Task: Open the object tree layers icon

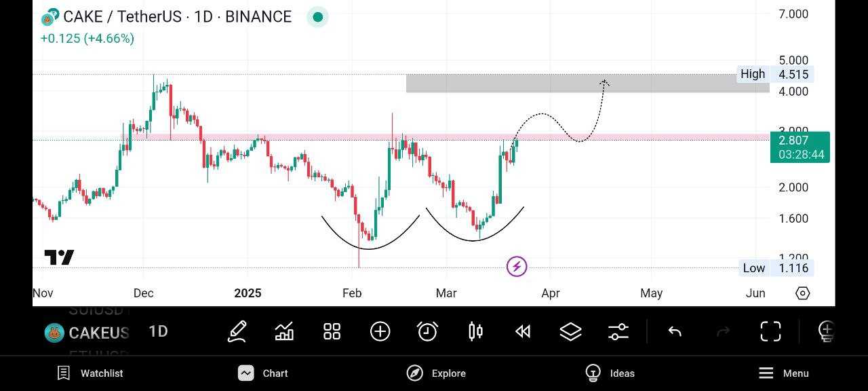Action: (570, 331)
